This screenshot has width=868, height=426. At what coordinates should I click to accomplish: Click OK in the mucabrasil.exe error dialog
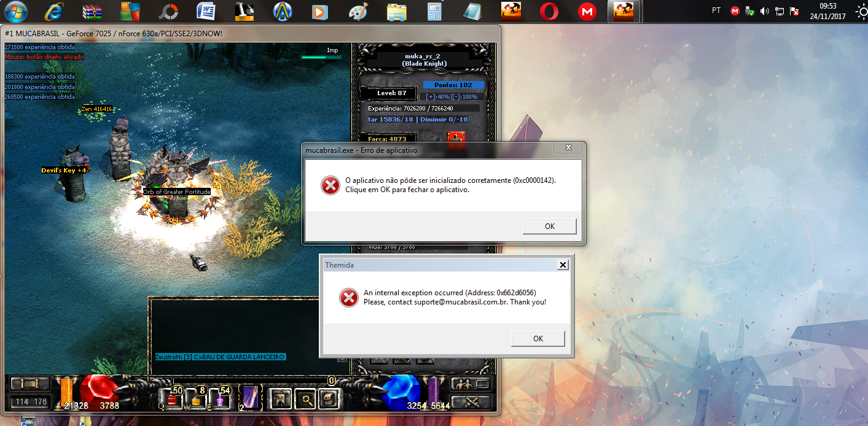point(549,227)
